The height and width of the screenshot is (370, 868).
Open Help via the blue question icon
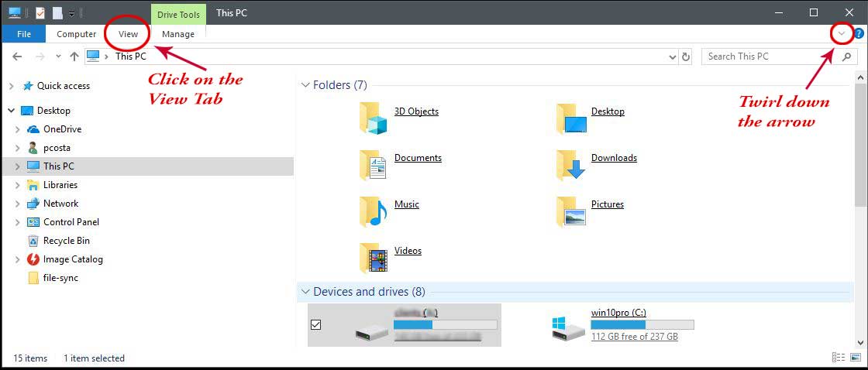(x=859, y=34)
